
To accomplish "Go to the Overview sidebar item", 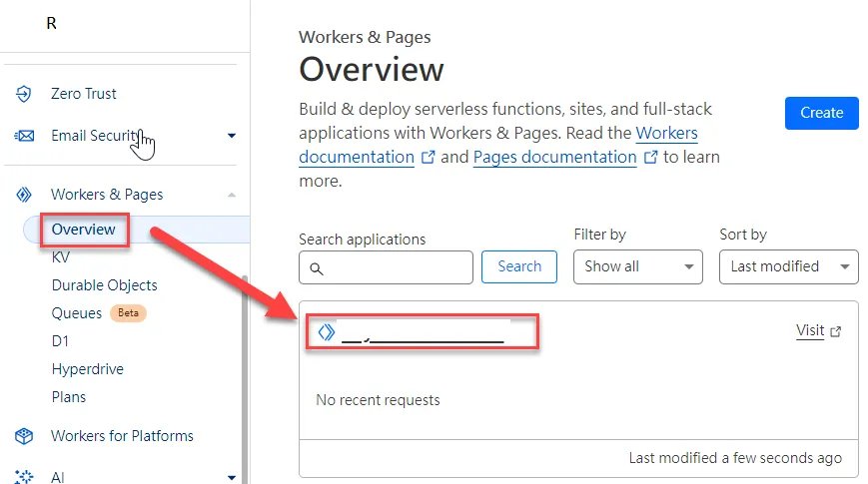I will point(83,230).
